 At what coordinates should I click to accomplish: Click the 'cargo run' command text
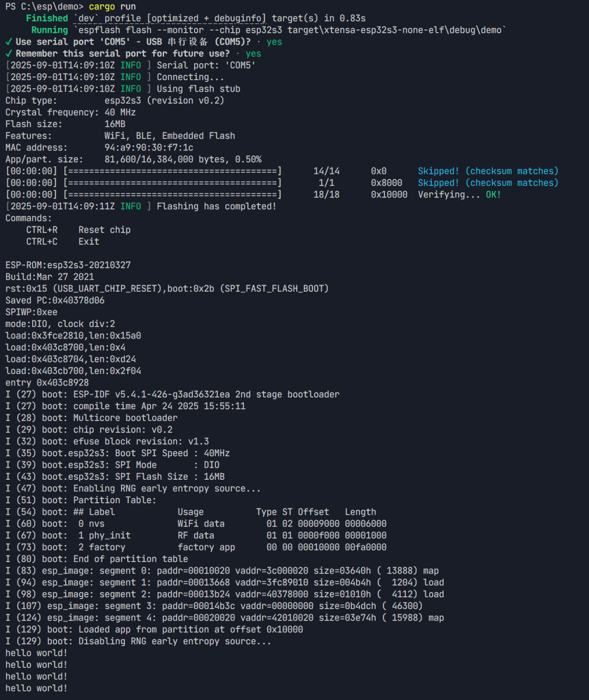(x=112, y=7)
